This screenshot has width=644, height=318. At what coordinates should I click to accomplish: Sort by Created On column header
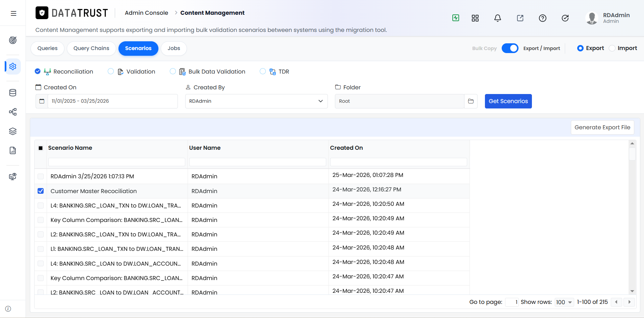(x=346, y=148)
